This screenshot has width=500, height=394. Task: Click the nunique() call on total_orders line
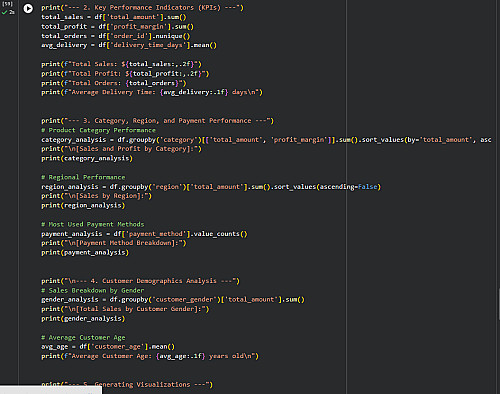[x=171, y=36]
